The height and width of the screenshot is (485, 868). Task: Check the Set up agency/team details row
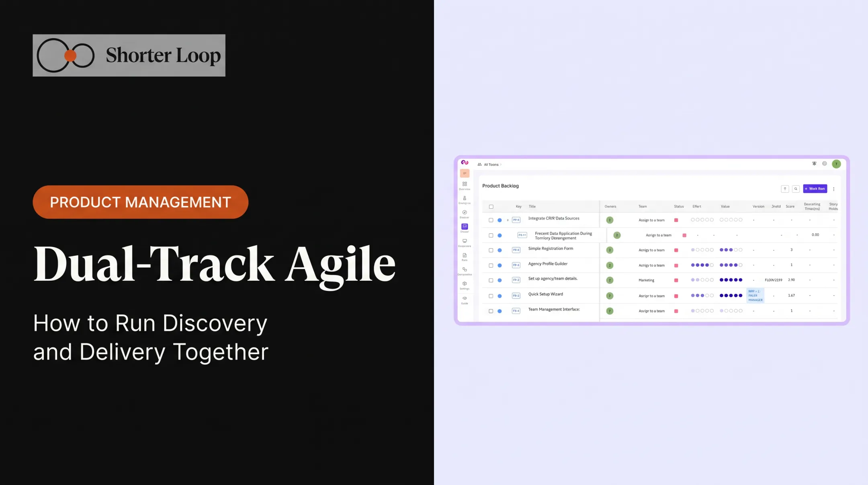click(x=491, y=280)
